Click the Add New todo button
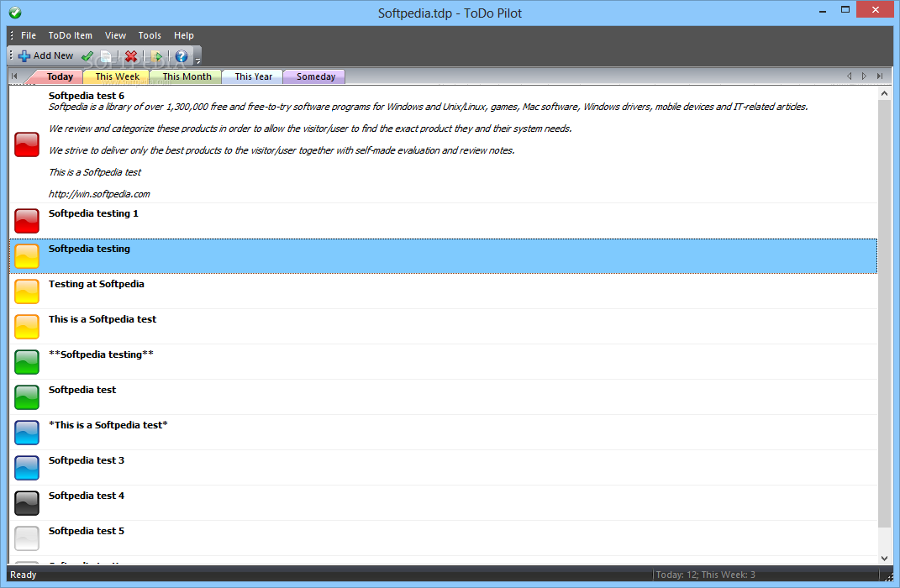The height and width of the screenshot is (588, 900). point(46,55)
